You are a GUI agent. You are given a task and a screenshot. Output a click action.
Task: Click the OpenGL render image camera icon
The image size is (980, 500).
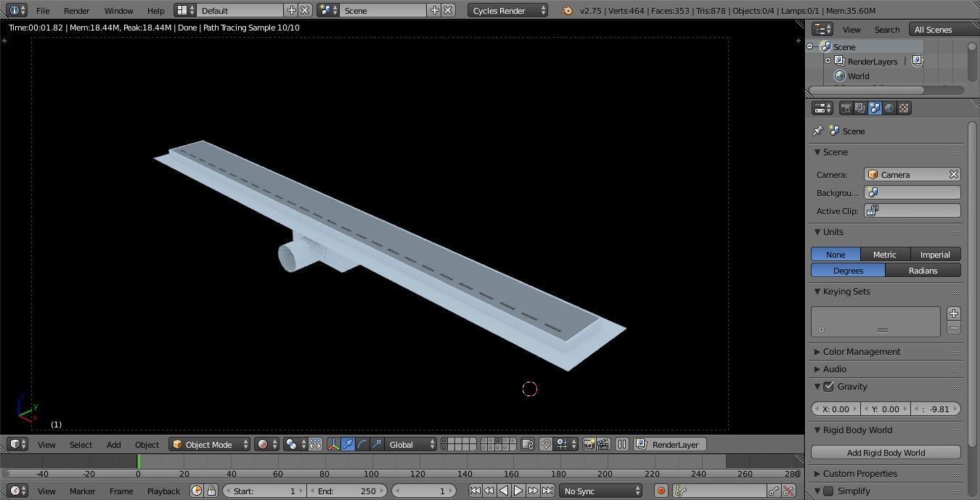point(589,444)
